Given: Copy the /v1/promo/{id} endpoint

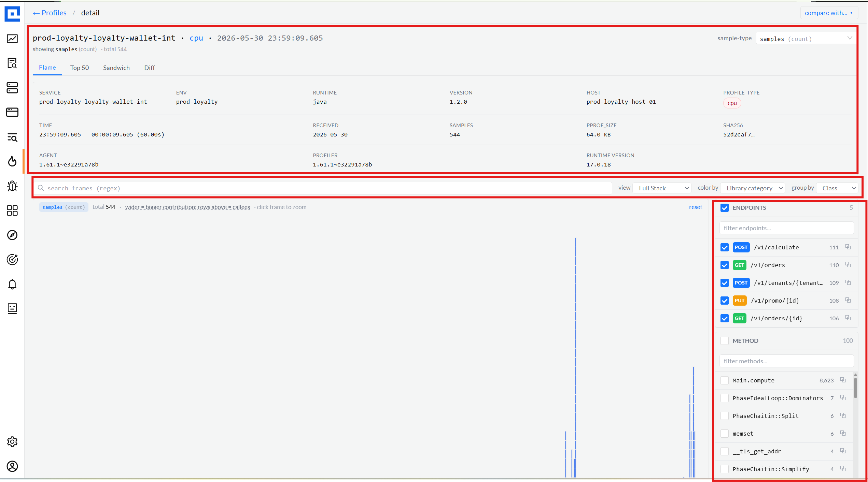Looking at the screenshot, I should coord(848,300).
